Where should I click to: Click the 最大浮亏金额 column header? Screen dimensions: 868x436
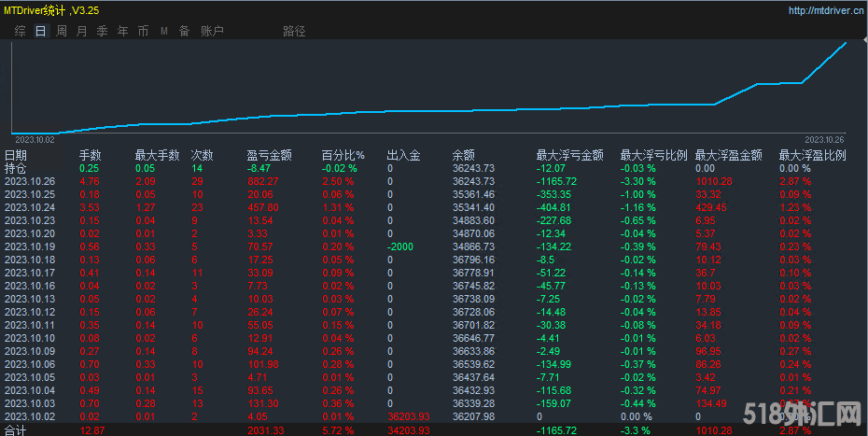click(569, 155)
